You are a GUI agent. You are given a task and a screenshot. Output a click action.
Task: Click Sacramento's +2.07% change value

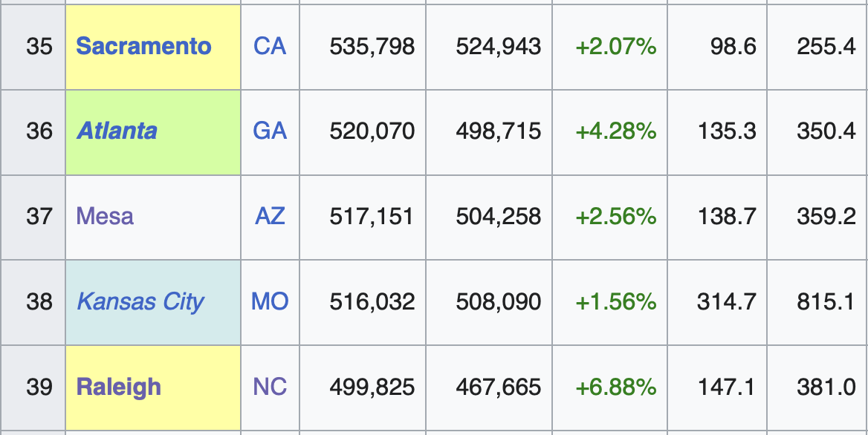click(x=616, y=46)
